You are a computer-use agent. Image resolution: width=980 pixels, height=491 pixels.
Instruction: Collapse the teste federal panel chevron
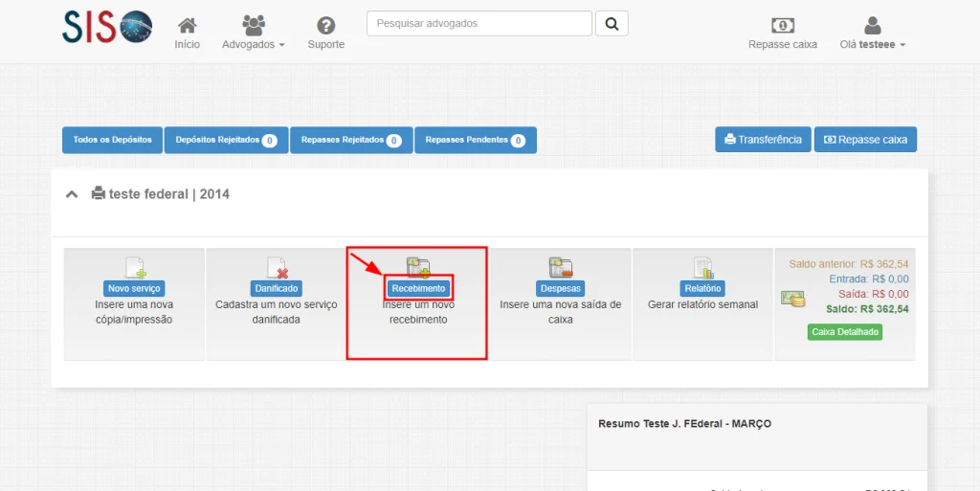pos(72,194)
